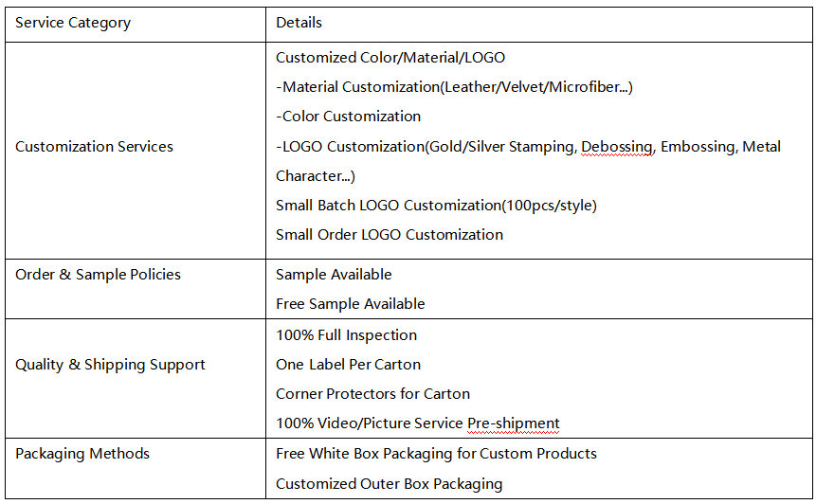Select the "Packaging Methods" cell
Screen dimensions: 816x504
82,454
